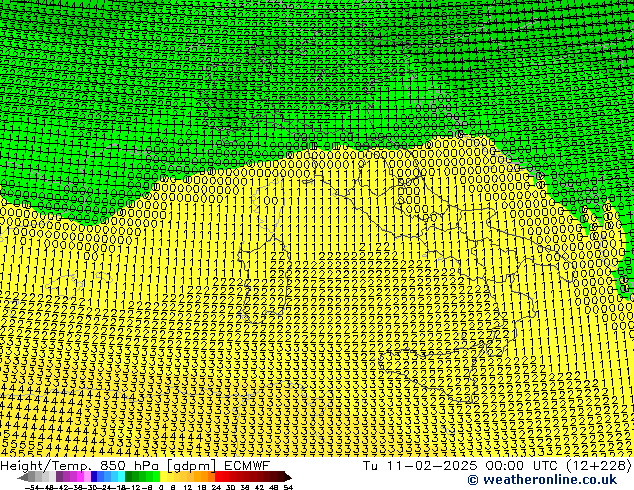Viewport: 634px width, 490px height.
Task: Click the grey left arrow end of legend
Action: pos(23,477)
